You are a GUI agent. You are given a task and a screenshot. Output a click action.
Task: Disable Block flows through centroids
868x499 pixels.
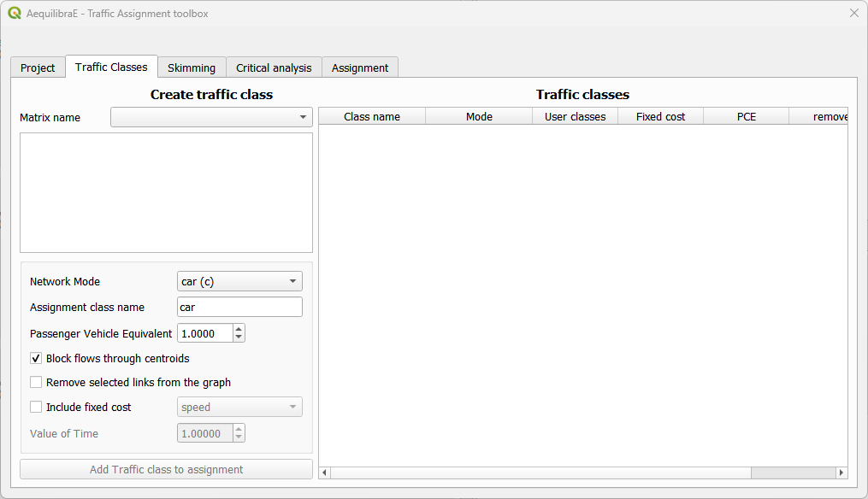[35, 358]
